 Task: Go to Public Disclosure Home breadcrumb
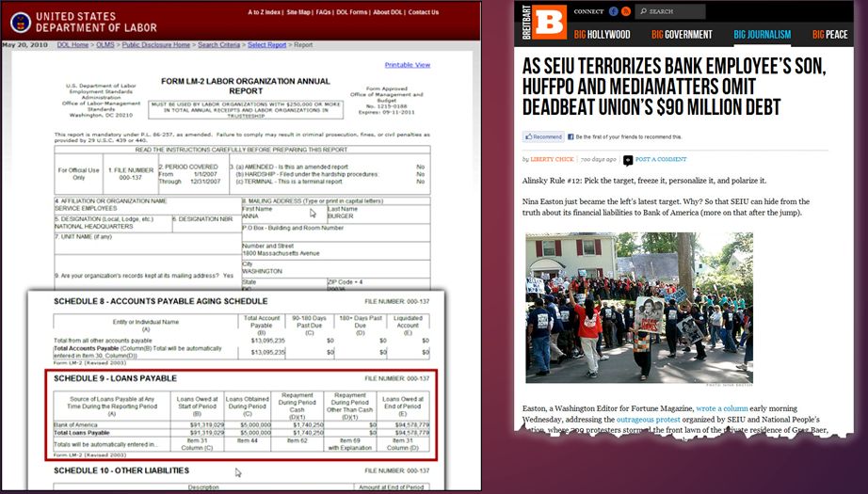point(155,45)
